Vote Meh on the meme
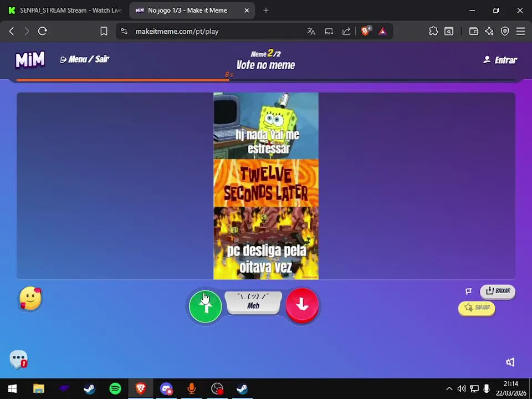This screenshot has height=399, width=532. [253, 303]
